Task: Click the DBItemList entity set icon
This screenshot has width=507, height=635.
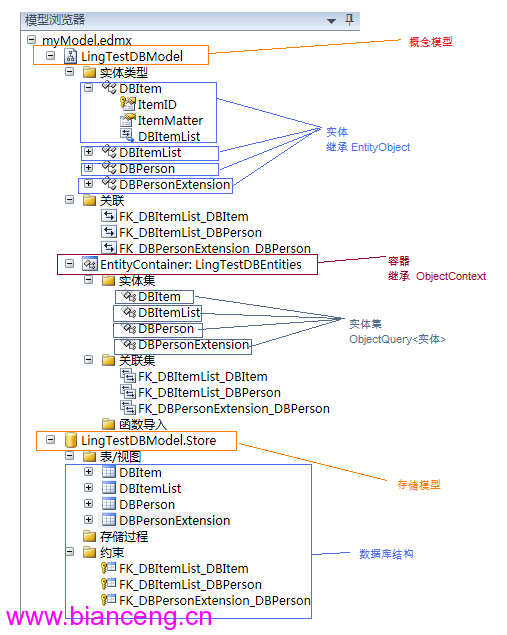Action: coord(129,312)
